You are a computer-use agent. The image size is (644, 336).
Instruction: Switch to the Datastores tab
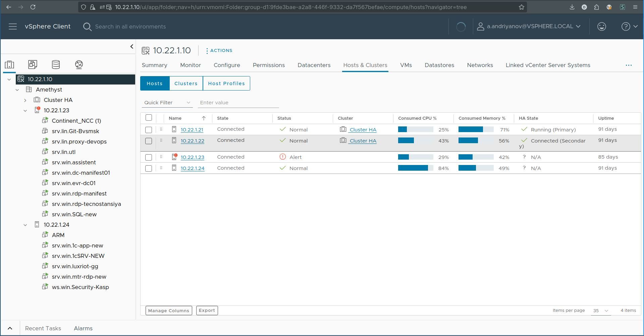coord(439,65)
